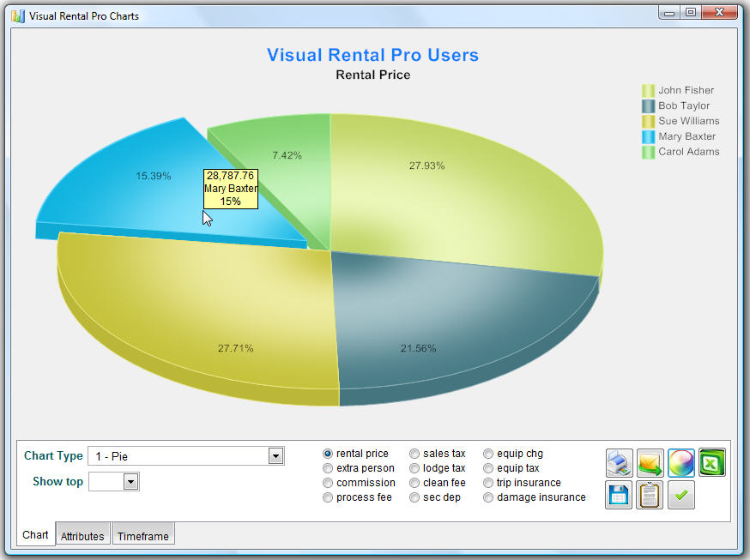Open the Chart Type dropdown arrow
The height and width of the screenshot is (560, 750).
[275, 456]
